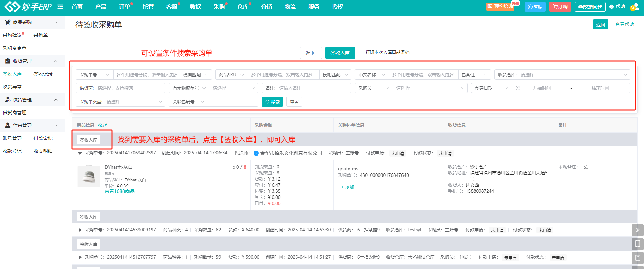
Task: Click 签收入库 for the first order
Action: pyautogui.click(x=89, y=140)
